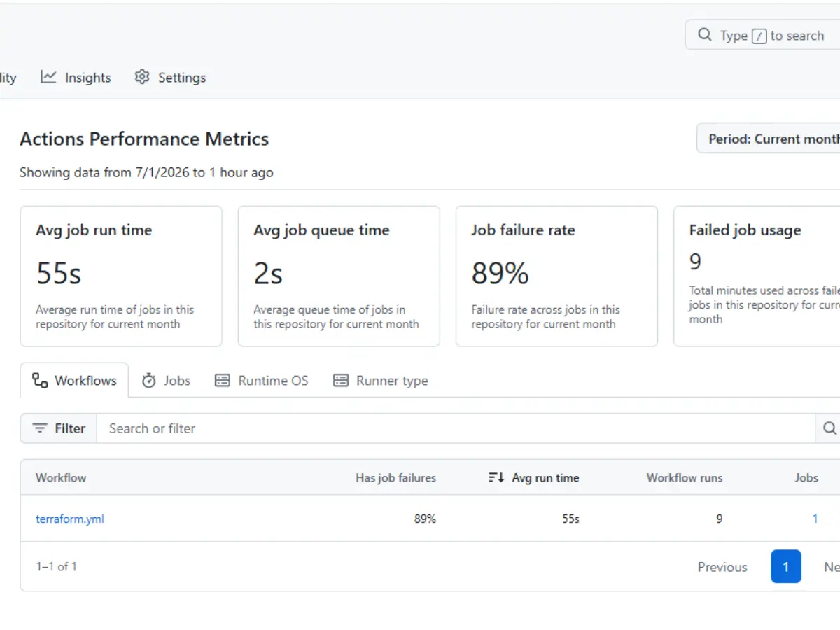
Task: Select page 1 in pagination
Action: (786, 567)
